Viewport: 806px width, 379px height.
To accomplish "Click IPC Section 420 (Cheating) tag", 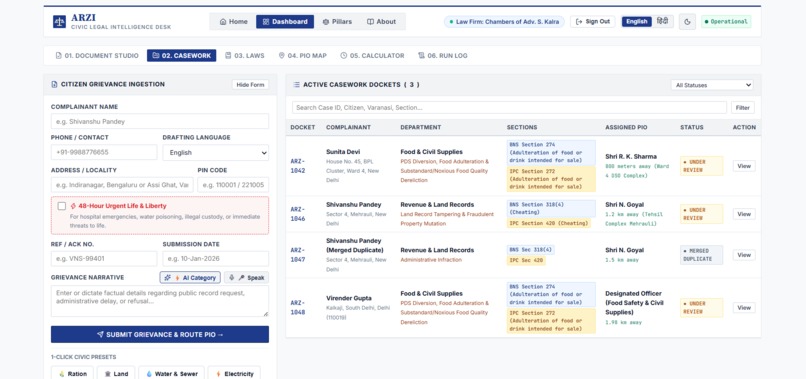I will 548,223.
